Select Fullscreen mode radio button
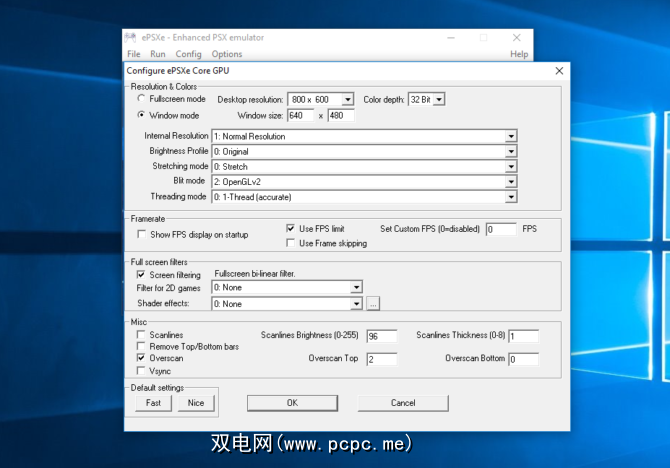670x468 pixels. click(x=141, y=99)
